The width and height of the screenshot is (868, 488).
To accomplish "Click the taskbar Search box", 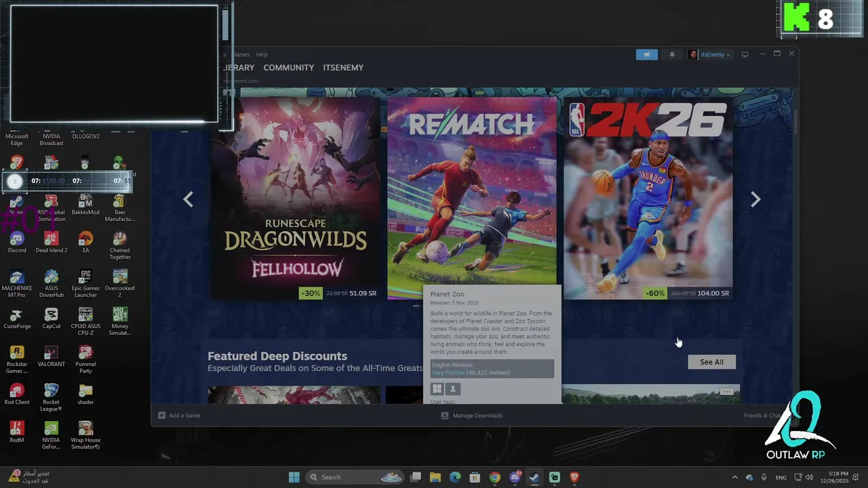I will 356,477.
